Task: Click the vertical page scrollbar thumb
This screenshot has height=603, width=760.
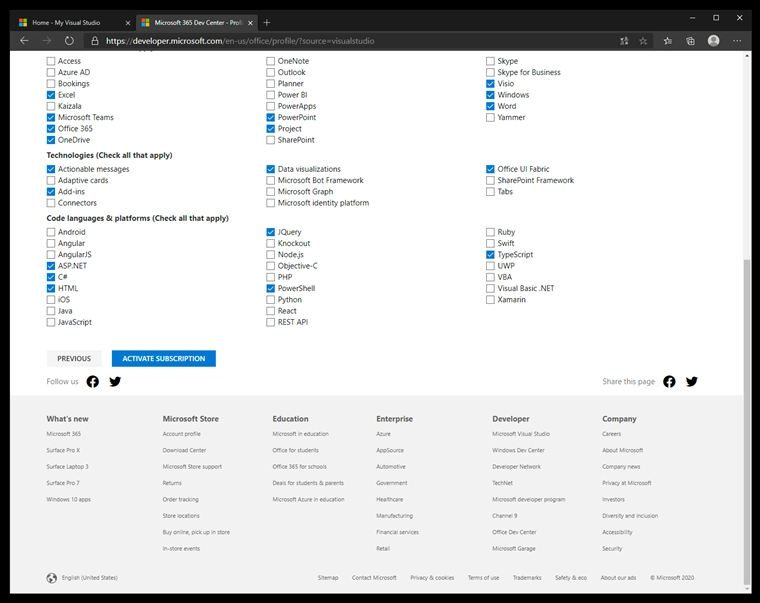Action: pyautogui.click(x=747, y=422)
